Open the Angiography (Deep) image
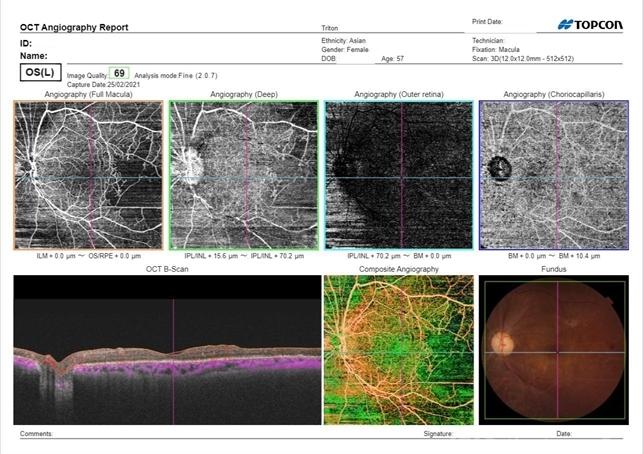The image size is (643, 454). click(244, 175)
